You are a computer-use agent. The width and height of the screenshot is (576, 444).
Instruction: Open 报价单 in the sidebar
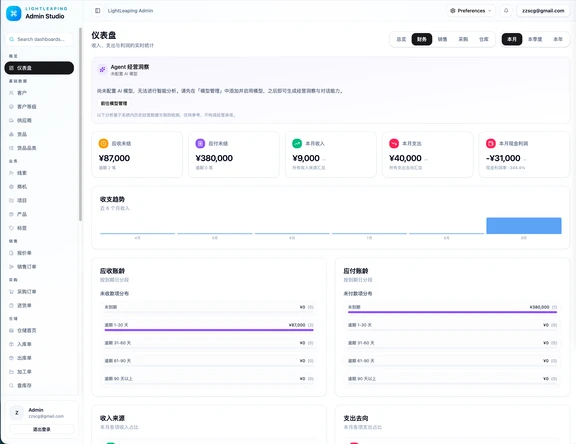click(39, 253)
